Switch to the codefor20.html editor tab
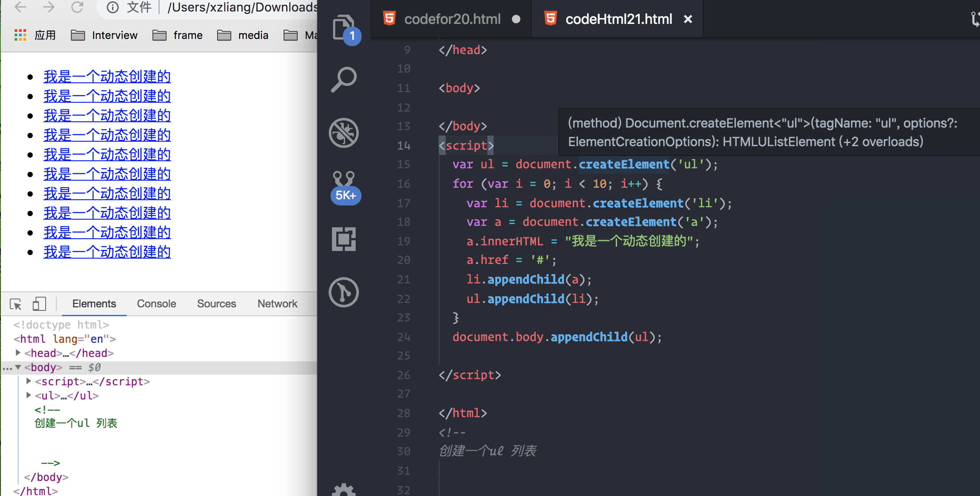980x496 pixels. (x=452, y=19)
